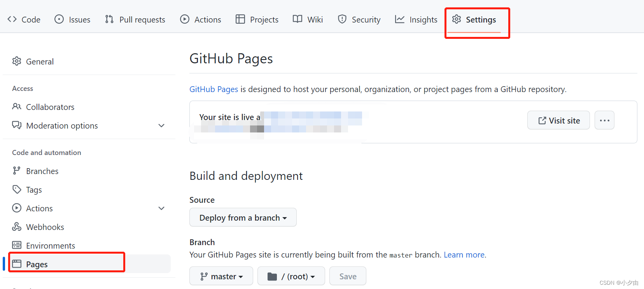Viewport: 644px width, 289px height.
Task: Open Webhooks settings
Action: (x=89, y=227)
